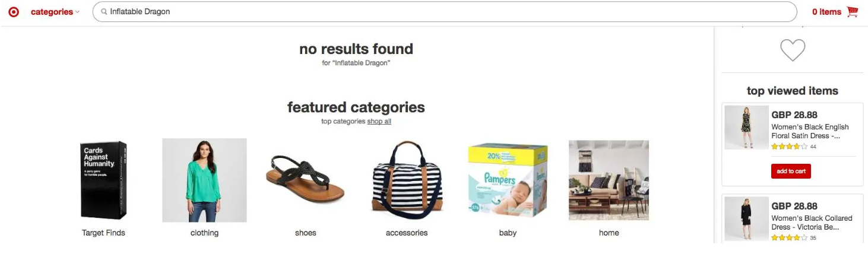Open the home category living room image

[609, 180]
